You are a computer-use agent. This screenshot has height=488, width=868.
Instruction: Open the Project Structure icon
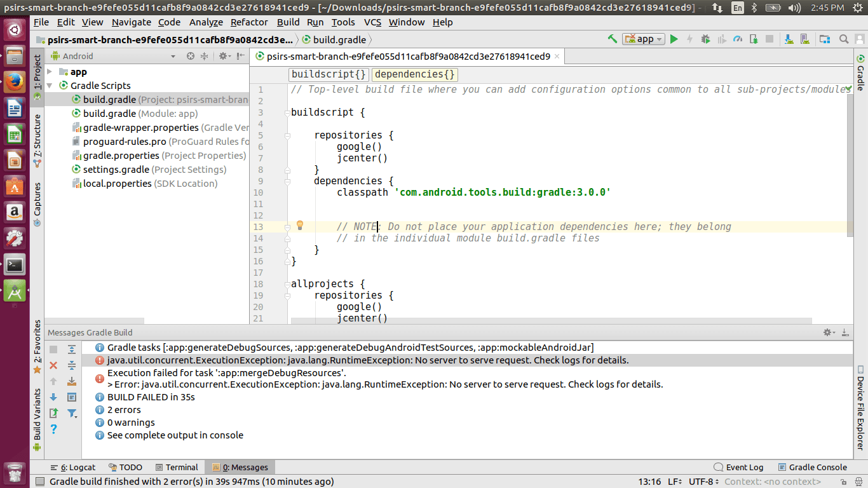pos(825,39)
